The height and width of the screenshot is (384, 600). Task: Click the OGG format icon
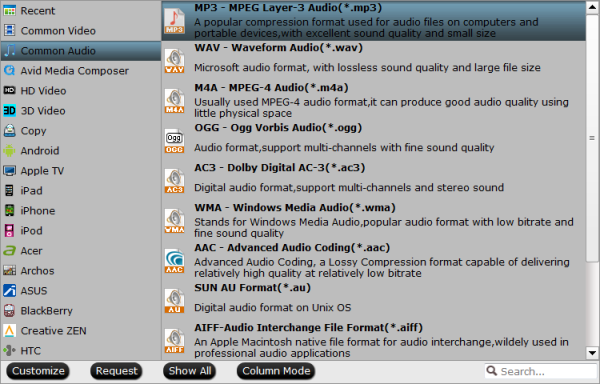point(174,141)
